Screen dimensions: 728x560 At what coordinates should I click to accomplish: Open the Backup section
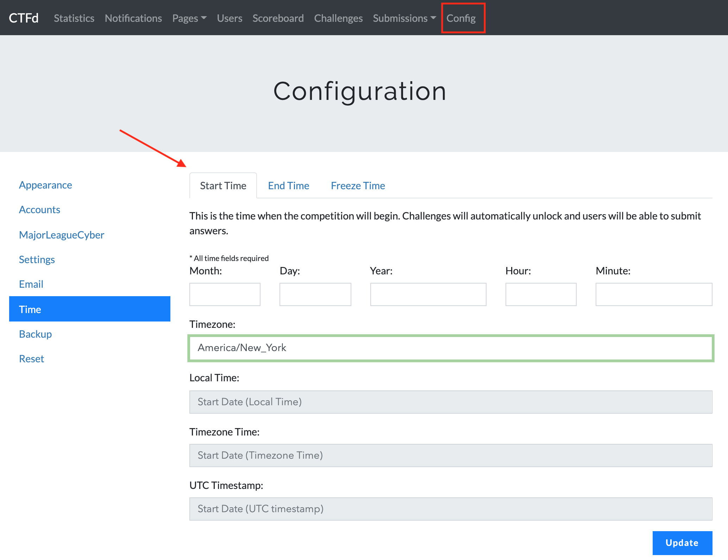coord(35,334)
